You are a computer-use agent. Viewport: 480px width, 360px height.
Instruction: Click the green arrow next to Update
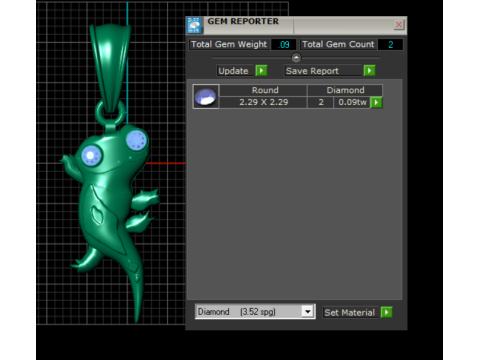point(261,71)
